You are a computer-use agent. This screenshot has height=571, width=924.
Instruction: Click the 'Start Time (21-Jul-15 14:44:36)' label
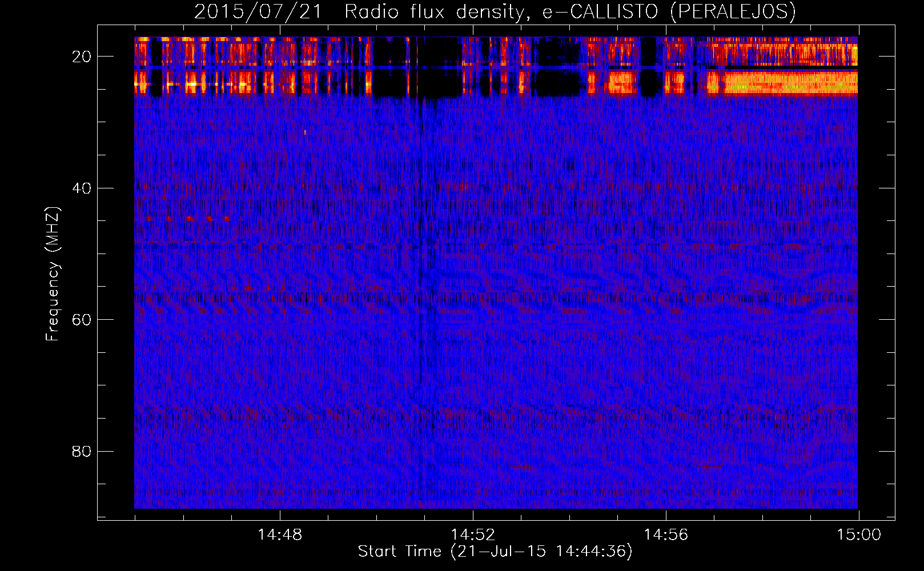(x=495, y=552)
